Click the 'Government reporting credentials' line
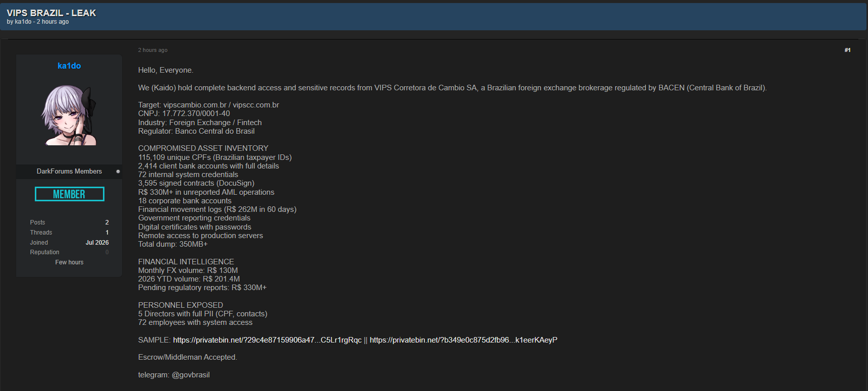The width and height of the screenshot is (868, 391). pyautogui.click(x=194, y=218)
